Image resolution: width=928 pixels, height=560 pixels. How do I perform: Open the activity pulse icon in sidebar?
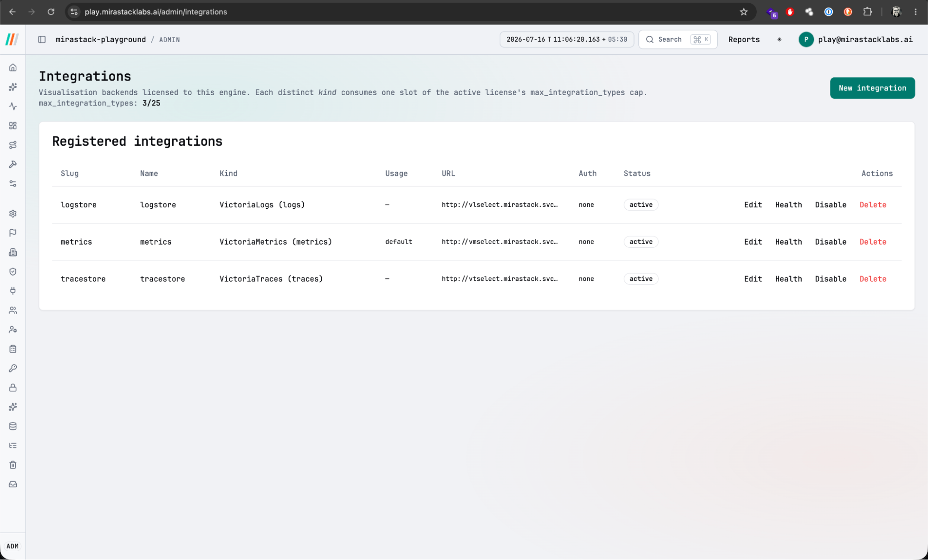tap(13, 106)
